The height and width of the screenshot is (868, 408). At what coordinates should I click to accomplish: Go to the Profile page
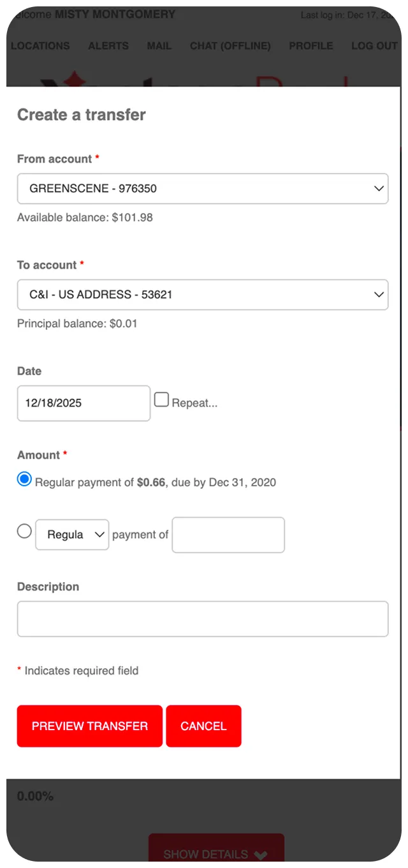click(311, 46)
